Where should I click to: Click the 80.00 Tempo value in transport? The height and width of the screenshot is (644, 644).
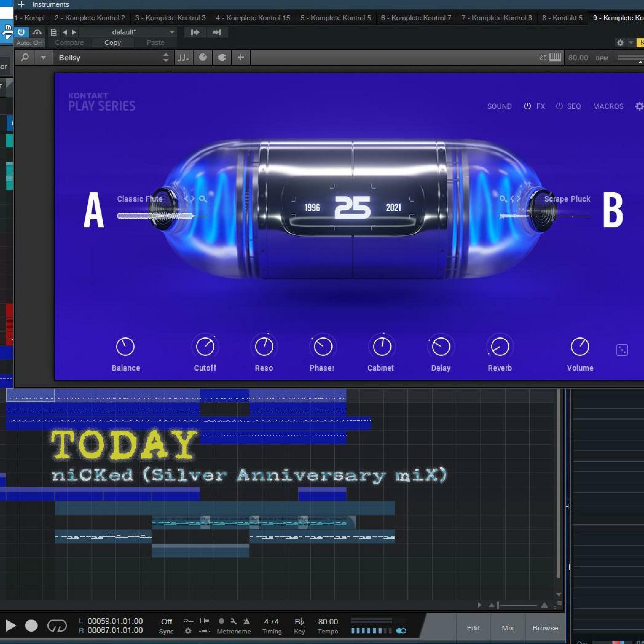[328, 622]
